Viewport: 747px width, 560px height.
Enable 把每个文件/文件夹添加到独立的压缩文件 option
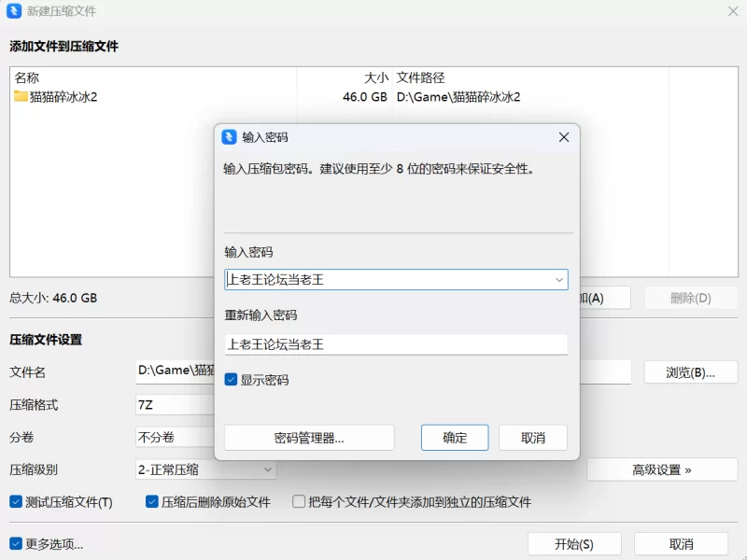click(x=299, y=501)
